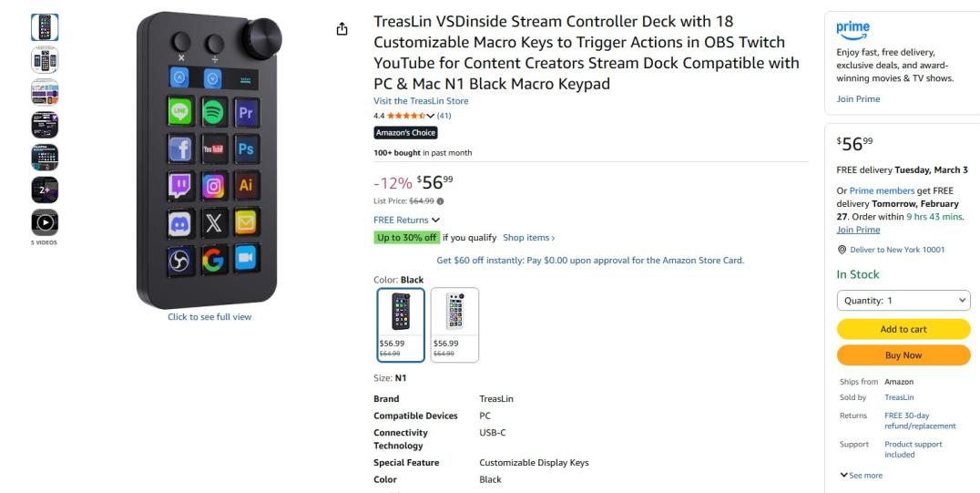Open the Quantity dropdown
Screen dimensions: 980x493
click(x=903, y=301)
